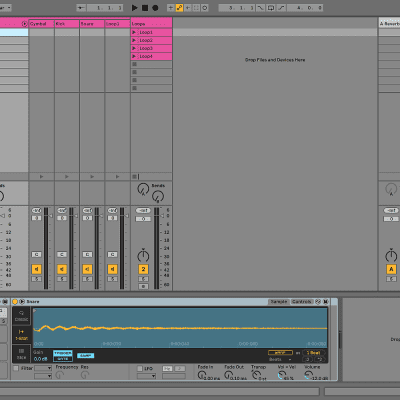Toggle the Follow arrow button left of position
The image size is (400, 400).
[x=81, y=8]
